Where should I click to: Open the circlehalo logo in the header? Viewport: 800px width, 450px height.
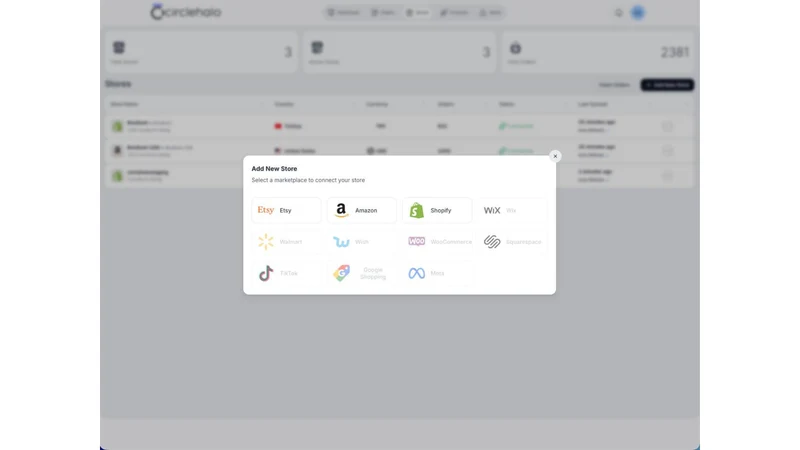(x=186, y=12)
